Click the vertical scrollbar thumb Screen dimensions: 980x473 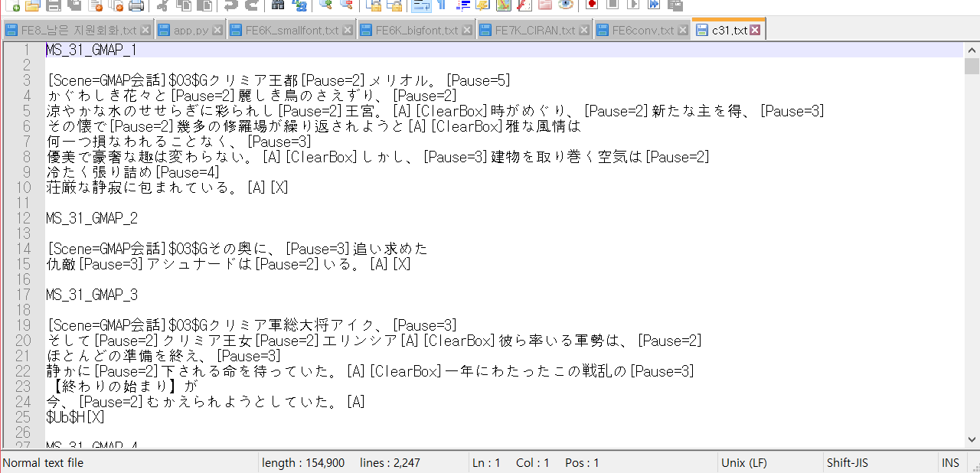[972, 66]
